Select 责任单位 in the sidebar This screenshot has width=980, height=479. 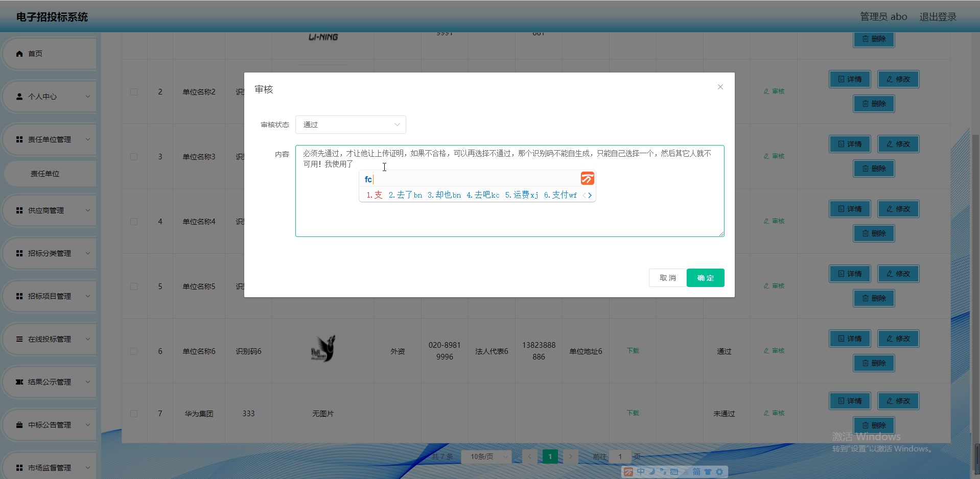pyautogui.click(x=50, y=174)
